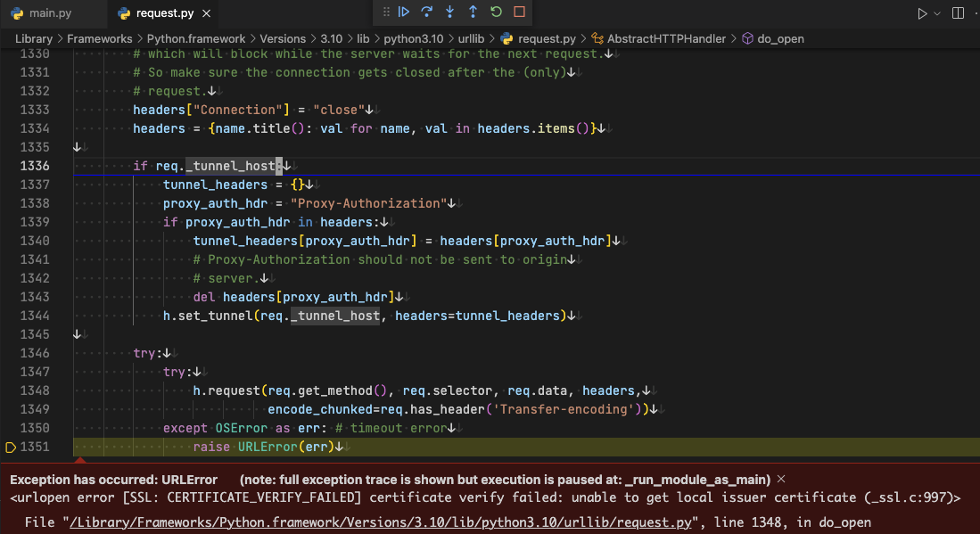This screenshot has height=534, width=980.
Task: Click the h.request call on line 1348
Action: (227, 391)
